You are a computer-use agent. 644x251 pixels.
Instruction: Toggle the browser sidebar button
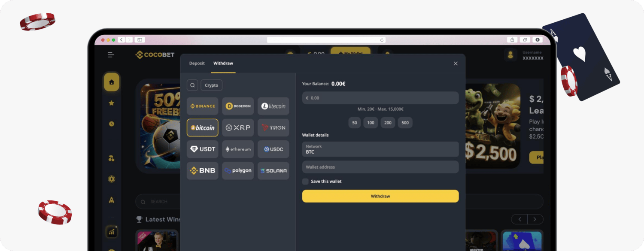click(140, 40)
